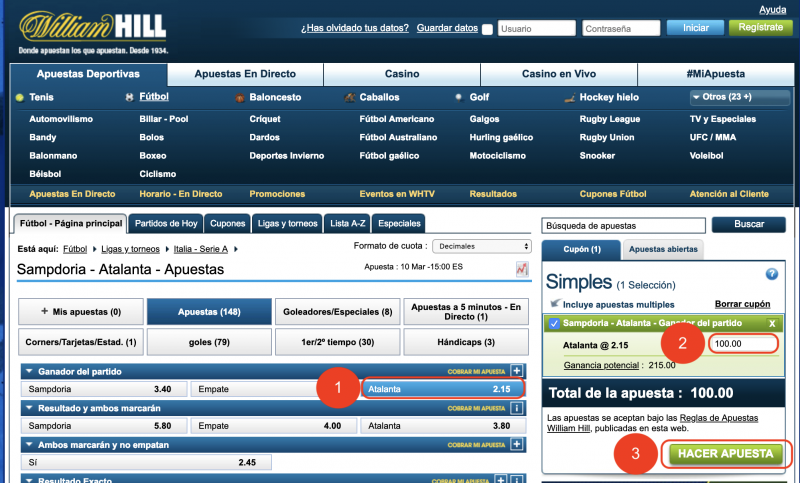Viewport: 800px width, 483px height.
Task: Open Corners/Tarjetas/Estad. (1) filter
Action: click(x=81, y=342)
